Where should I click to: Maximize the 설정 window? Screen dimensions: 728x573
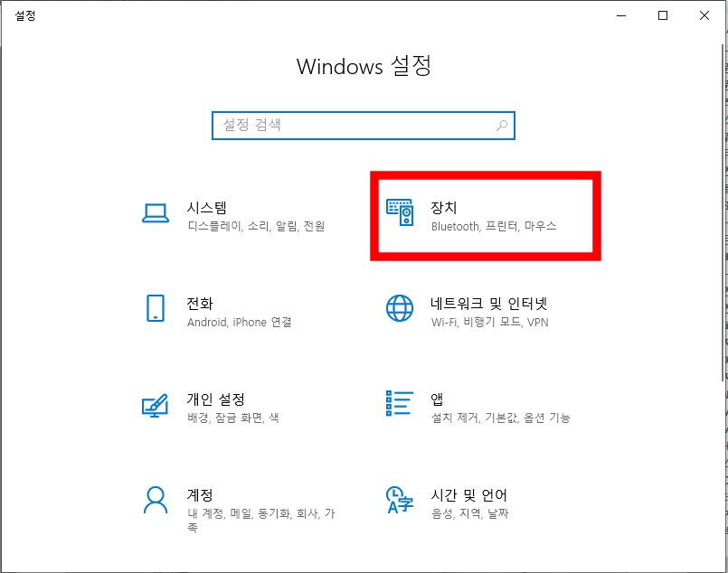663,15
